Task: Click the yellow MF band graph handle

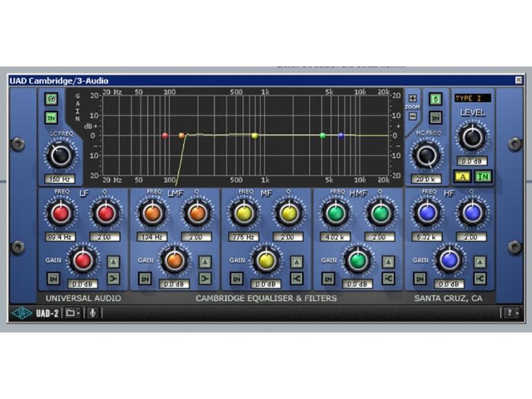Action: (x=254, y=135)
